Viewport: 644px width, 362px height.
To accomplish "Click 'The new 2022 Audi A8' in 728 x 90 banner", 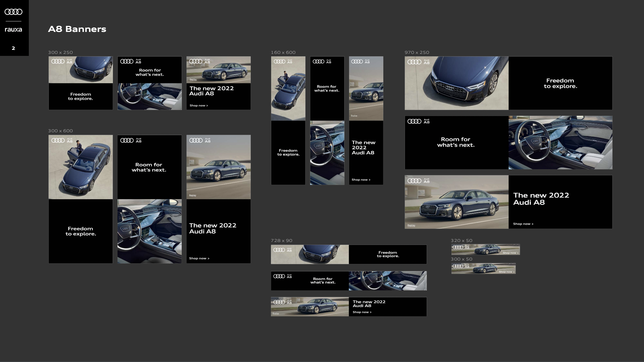I will click(369, 304).
